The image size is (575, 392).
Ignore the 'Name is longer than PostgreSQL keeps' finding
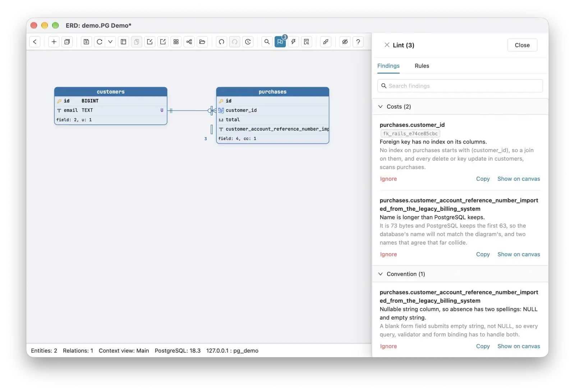pyautogui.click(x=388, y=255)
